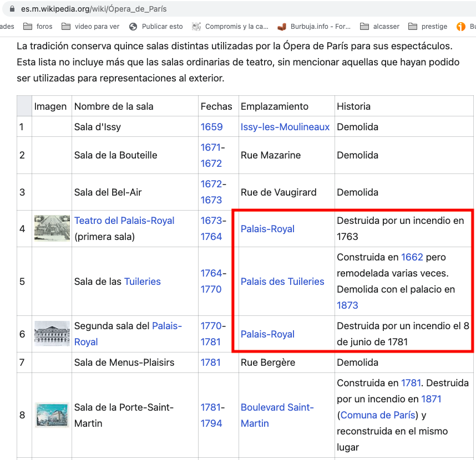Open the 'Comuna de París' link
Image resolution: width=476 pixels, height=460 pixels.
pyautogui.click(x=378, y=415)
